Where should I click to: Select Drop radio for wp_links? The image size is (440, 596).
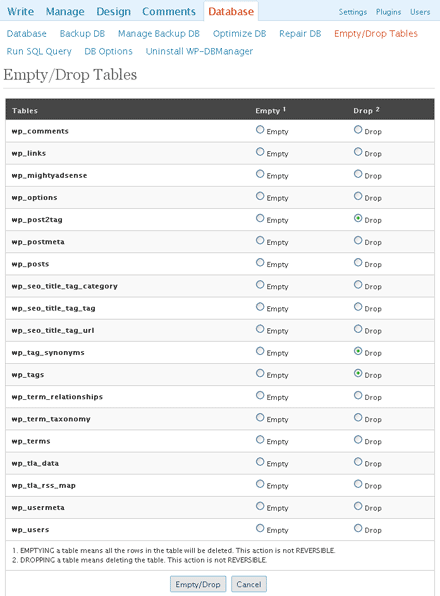pos(358,152)
